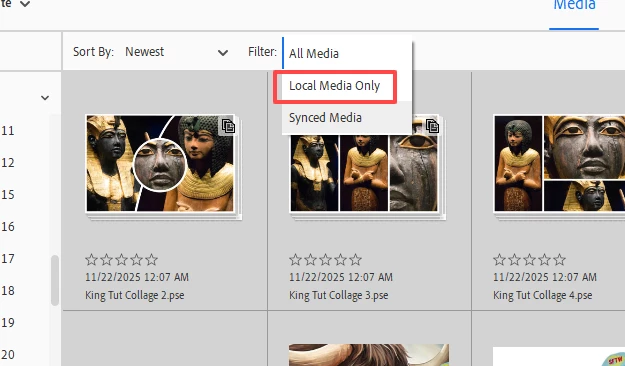Select day 16 in left timeline

8,226
